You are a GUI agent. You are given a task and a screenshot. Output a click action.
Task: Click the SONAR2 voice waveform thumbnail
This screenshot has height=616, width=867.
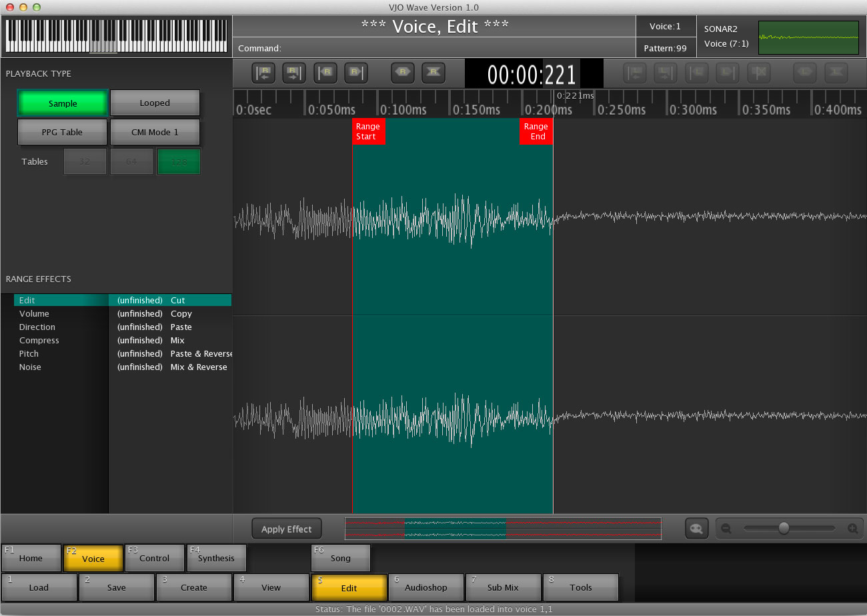[808, 37]
